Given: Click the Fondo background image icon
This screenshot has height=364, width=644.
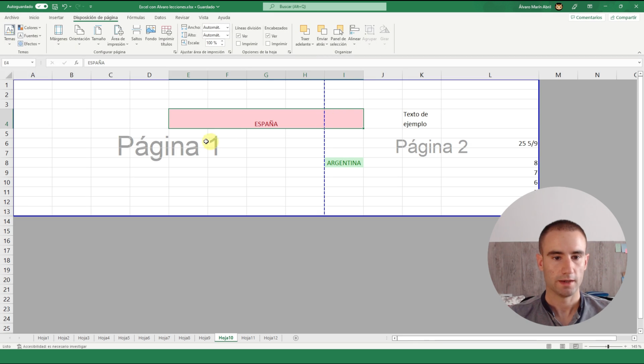Looking at the screenshot, I should coord(151,33).
